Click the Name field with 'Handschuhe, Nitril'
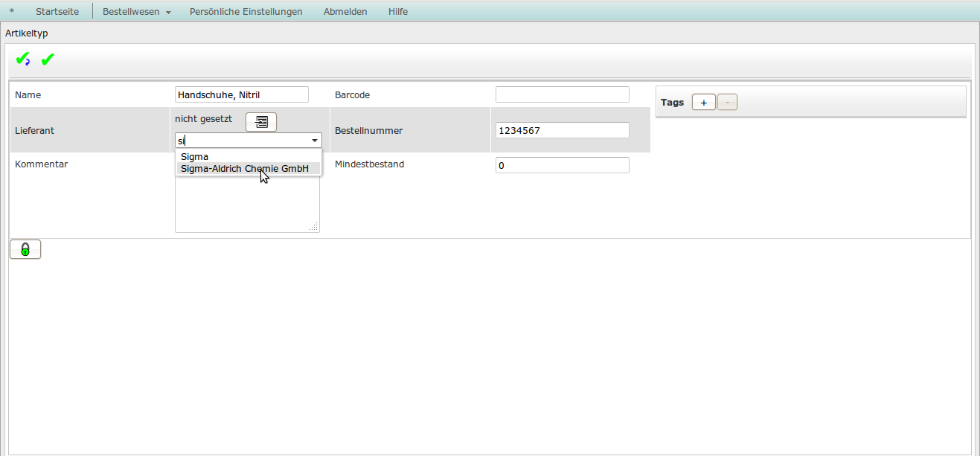The height and width of the screenshot is (456, 980). (x=242, y=94)
